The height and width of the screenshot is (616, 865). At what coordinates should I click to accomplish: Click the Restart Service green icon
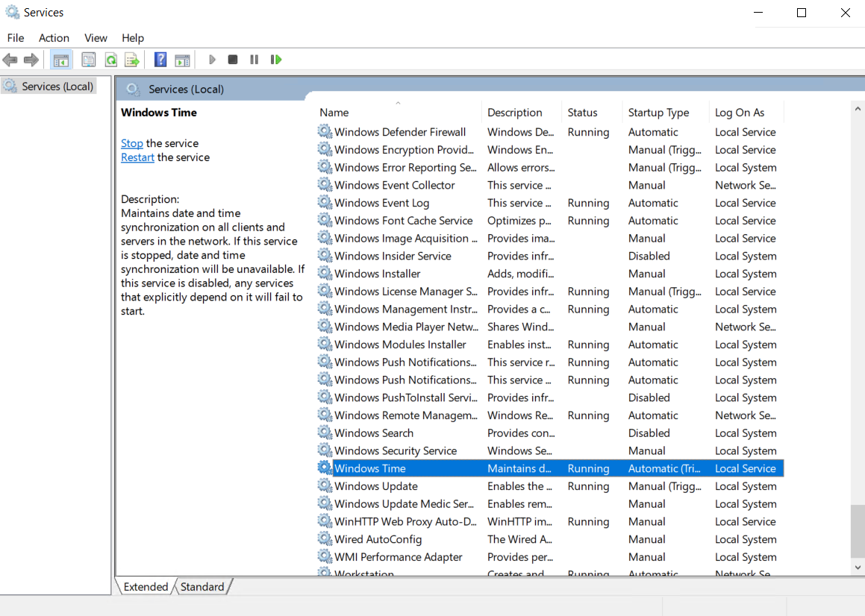coord(276,60)
